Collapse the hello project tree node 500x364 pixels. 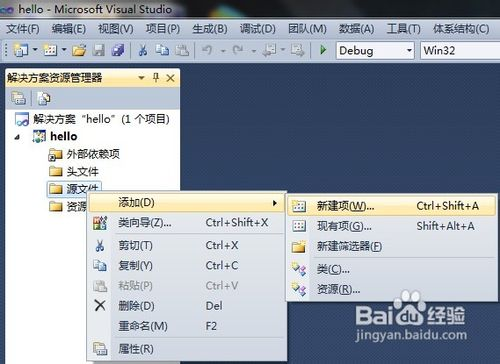click(x=18, y=137)
